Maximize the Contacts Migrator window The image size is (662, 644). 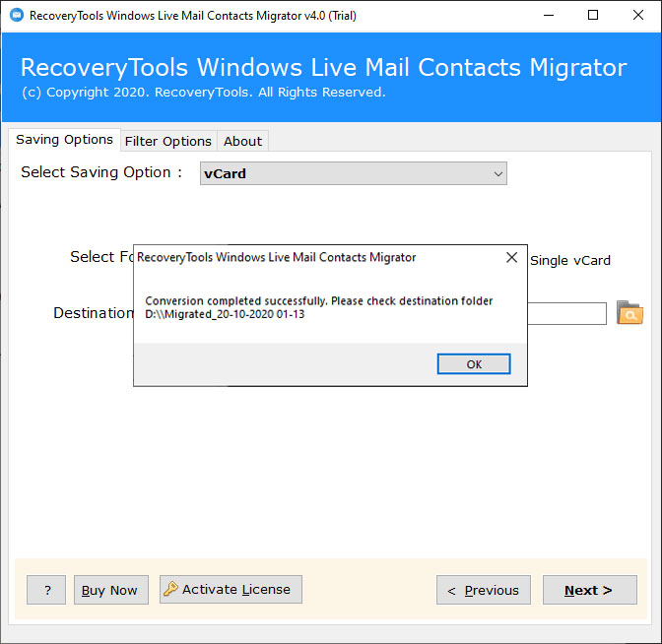pyautogui.click(x=593, y=15)
